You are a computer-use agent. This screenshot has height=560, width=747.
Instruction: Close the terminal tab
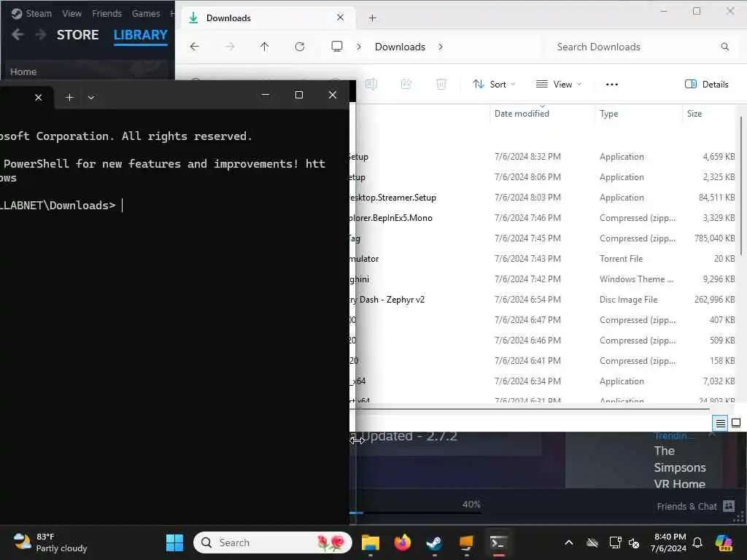pyautogui.click(x=39, y=97)
